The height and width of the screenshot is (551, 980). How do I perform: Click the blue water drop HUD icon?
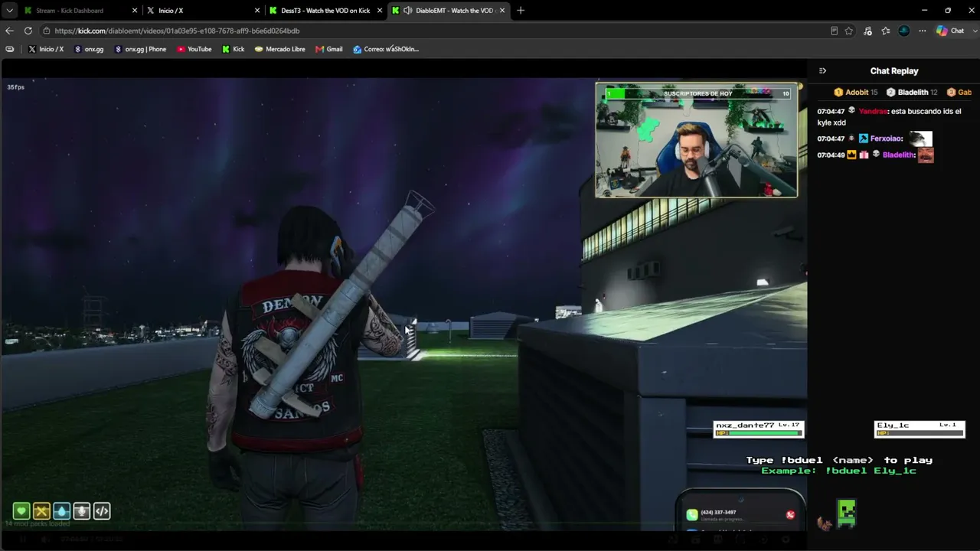(x=61, y=510)
